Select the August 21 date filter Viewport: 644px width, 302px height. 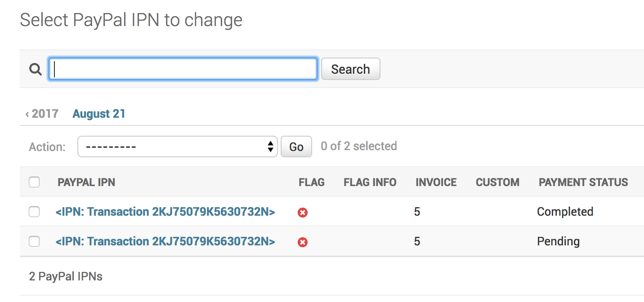click(x=99, y=114)
